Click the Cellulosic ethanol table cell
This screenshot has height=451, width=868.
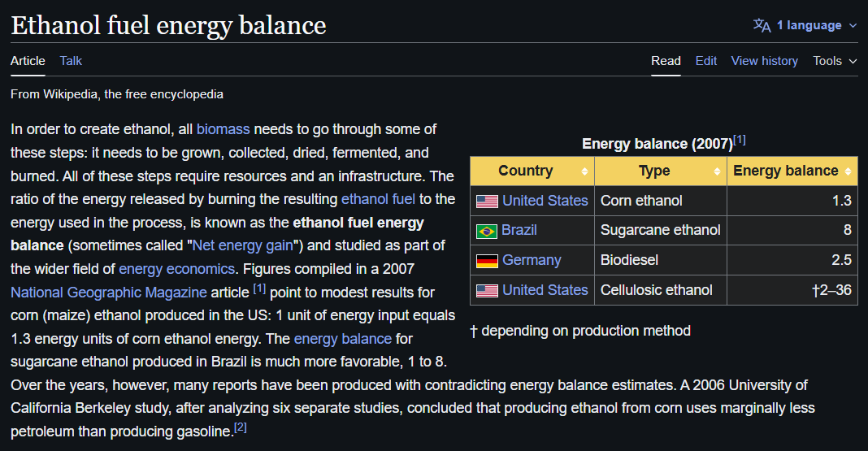661,290
